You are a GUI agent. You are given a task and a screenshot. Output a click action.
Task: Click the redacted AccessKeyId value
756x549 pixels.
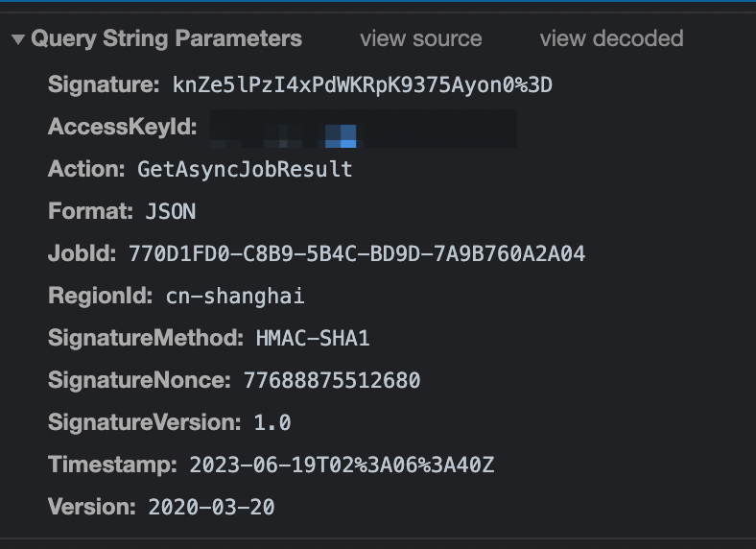364,129
